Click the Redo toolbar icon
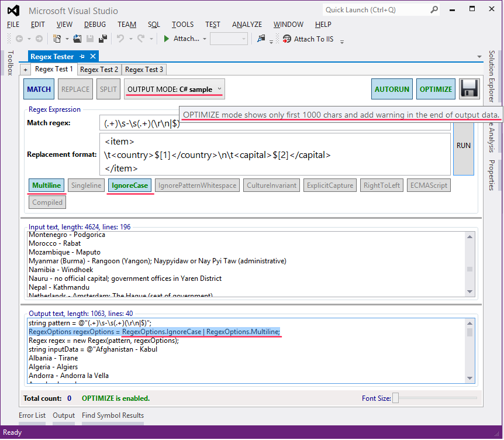 point(141,39)
